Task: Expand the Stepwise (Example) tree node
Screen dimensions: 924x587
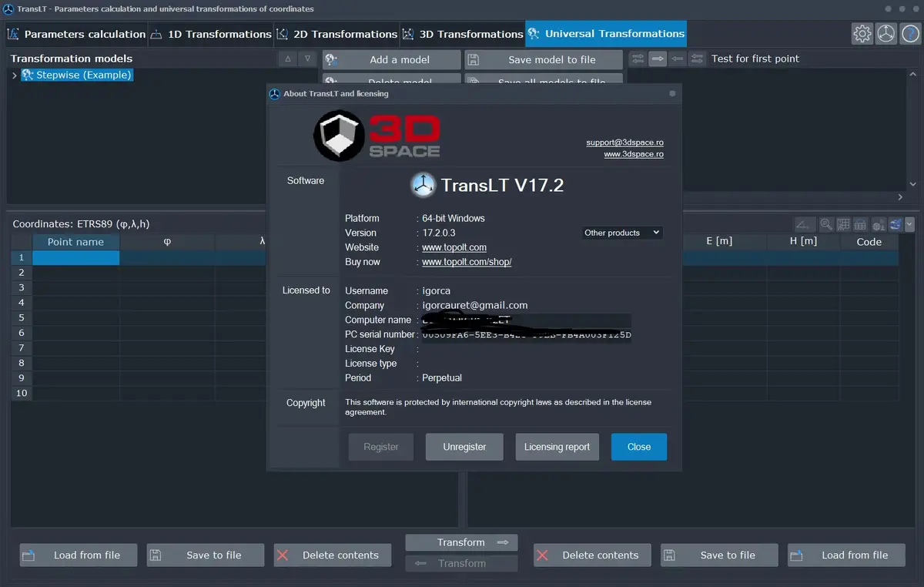Action: click(15, 75)
